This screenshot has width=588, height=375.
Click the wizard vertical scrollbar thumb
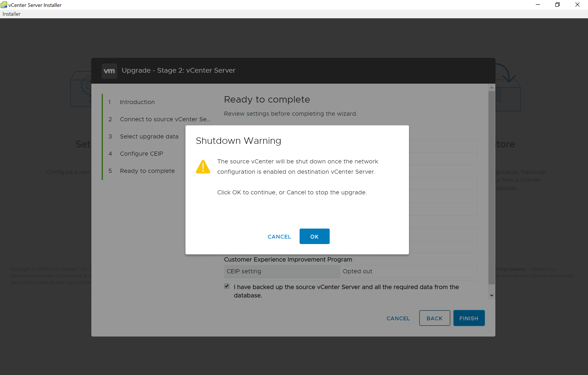492,188
